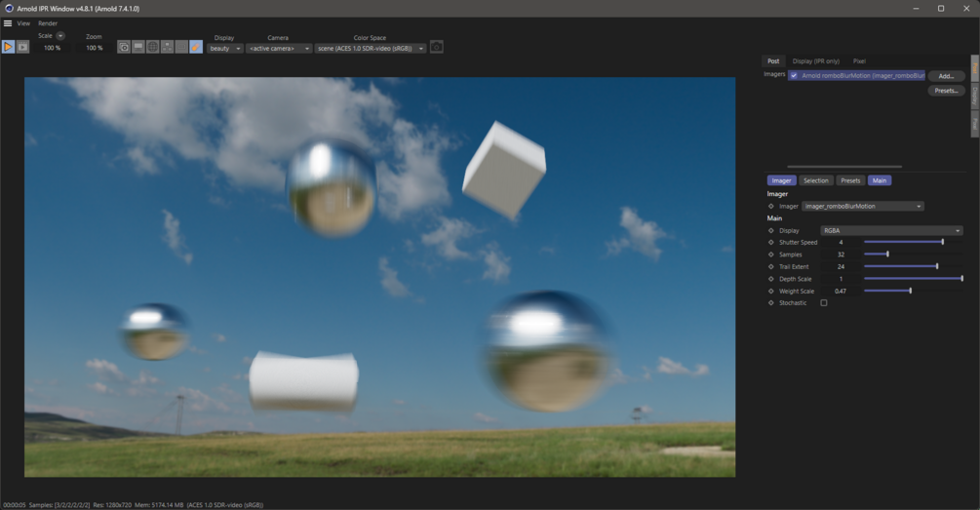Open the active camera dropdown
The height and width of the screenshot is (510, 980).
pyautogui.click(x=279, y=48)
